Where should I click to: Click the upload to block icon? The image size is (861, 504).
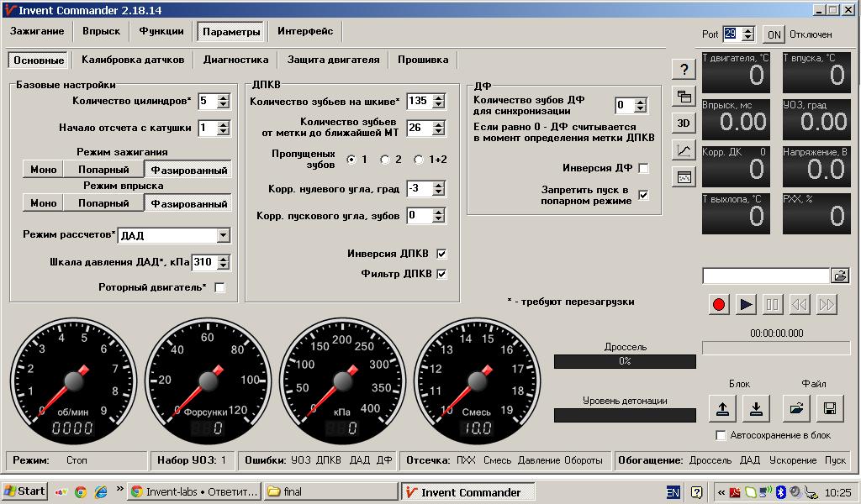click(722, 408)
